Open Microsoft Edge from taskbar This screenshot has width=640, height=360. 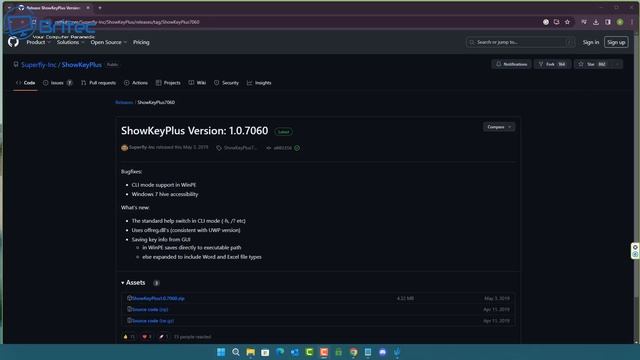click(x=280, y=352)
